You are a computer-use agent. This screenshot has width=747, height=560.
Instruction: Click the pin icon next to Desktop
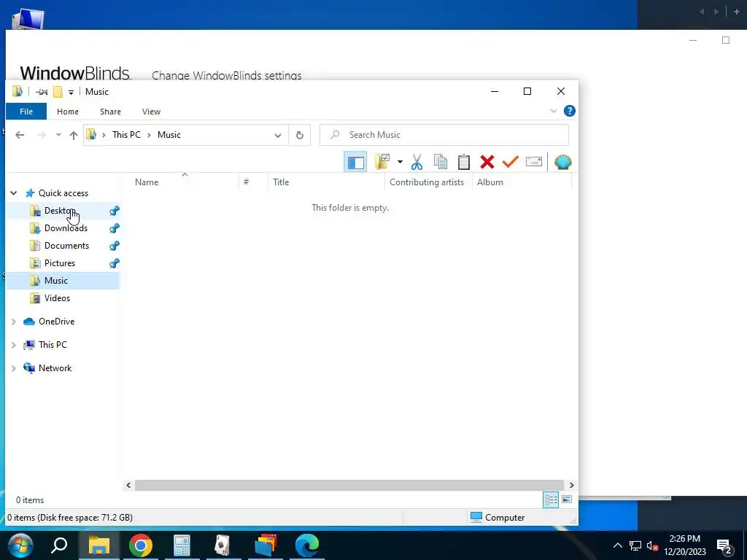[115, 211]
